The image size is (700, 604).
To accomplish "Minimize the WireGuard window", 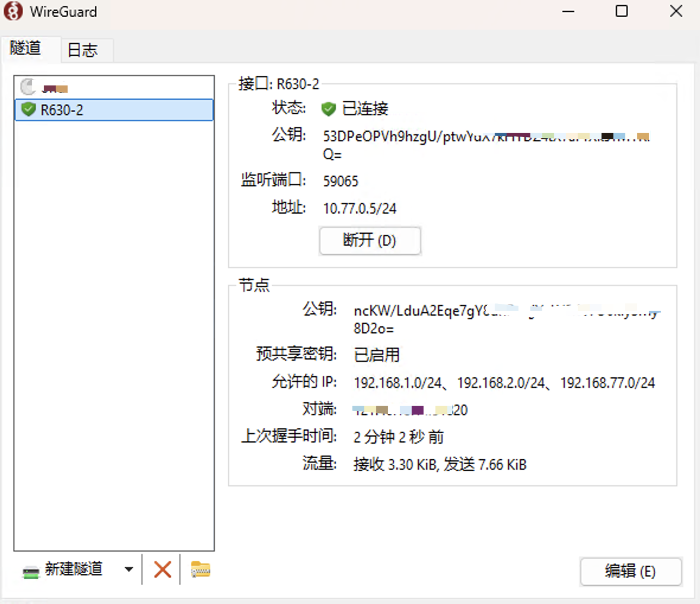I will pyautogui.click(x=568, y=11).
